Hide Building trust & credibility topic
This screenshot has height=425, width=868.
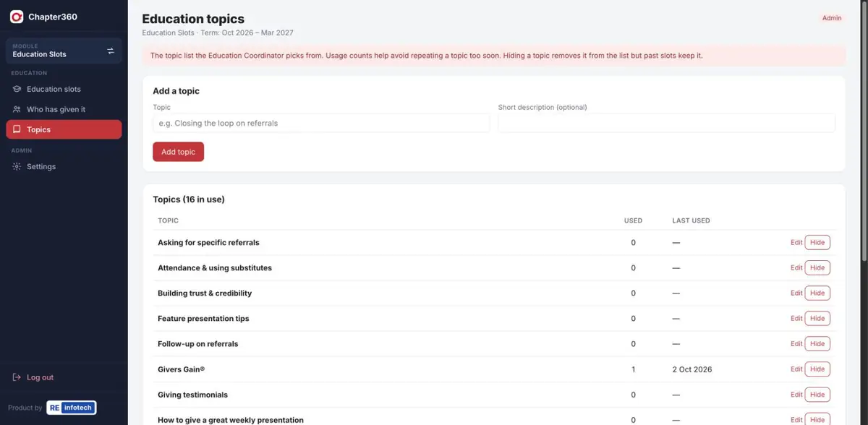[817, 293]
